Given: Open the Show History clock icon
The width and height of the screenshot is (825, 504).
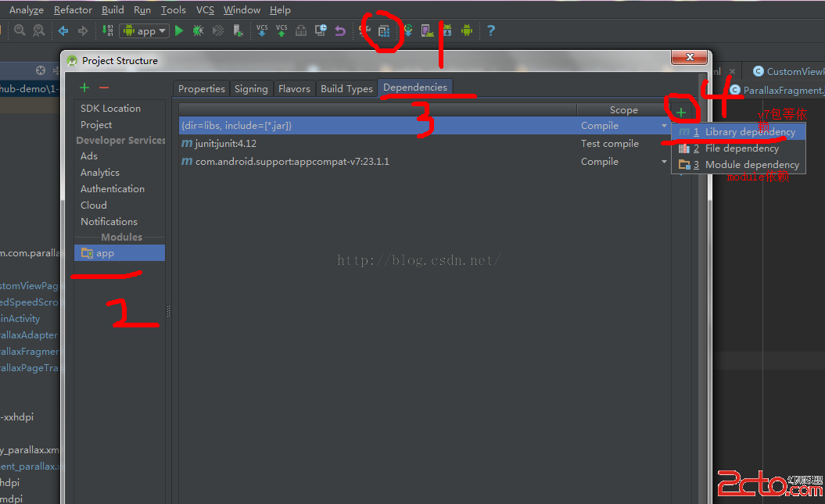Looking at the screenshot, I should (x=321, y=30).
